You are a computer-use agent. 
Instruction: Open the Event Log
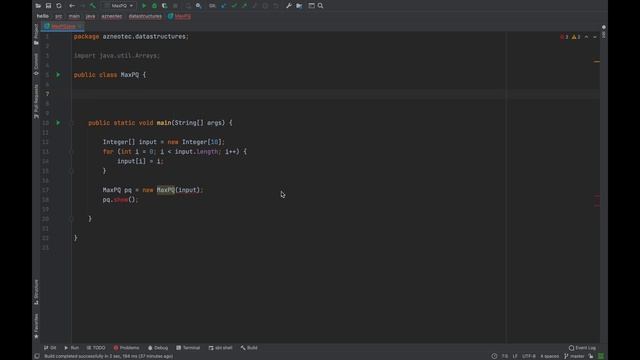coord(582,348)
